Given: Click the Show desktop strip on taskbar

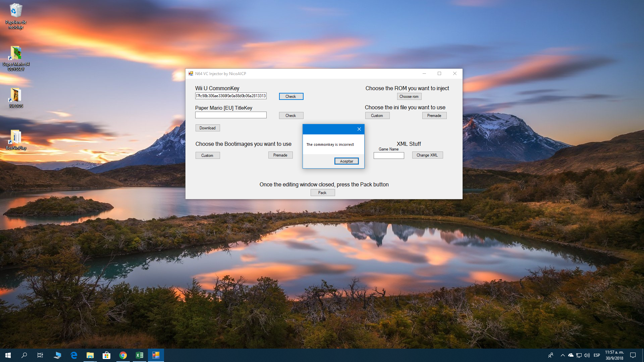Looking at the screenshot, I should coord(643,355).
